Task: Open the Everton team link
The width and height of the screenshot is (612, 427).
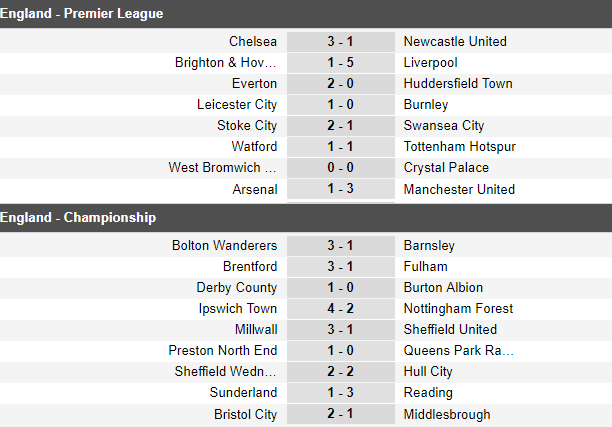Action: coord(254,84)
